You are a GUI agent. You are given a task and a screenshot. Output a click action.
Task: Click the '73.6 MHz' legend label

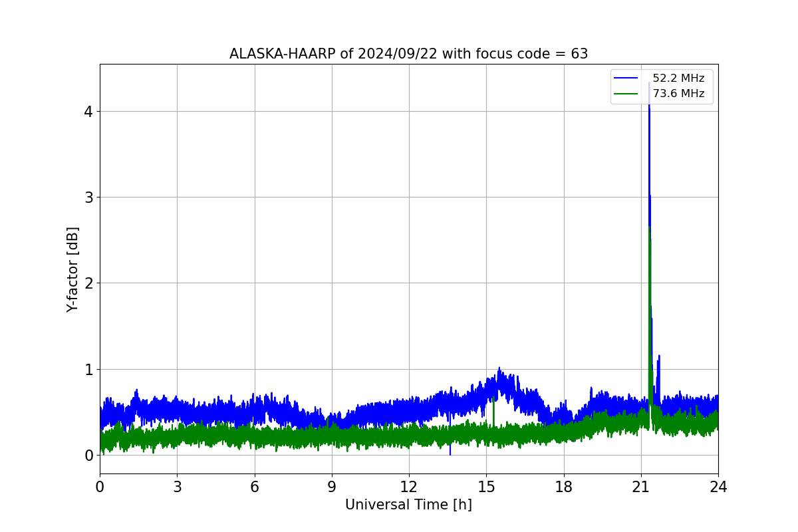(678, 94)
